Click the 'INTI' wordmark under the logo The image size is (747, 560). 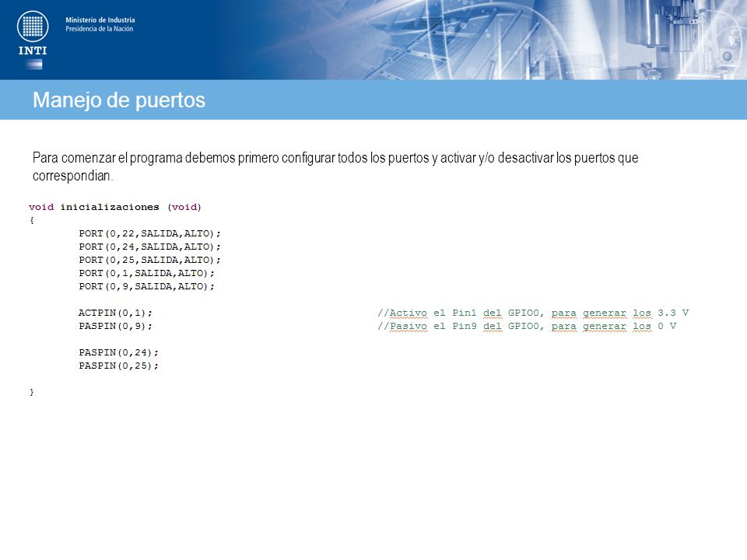tap(33, 51)
